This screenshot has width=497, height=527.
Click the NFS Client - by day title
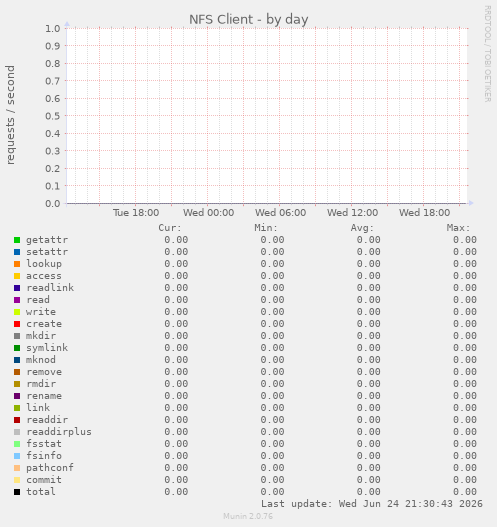pos(249,19)
